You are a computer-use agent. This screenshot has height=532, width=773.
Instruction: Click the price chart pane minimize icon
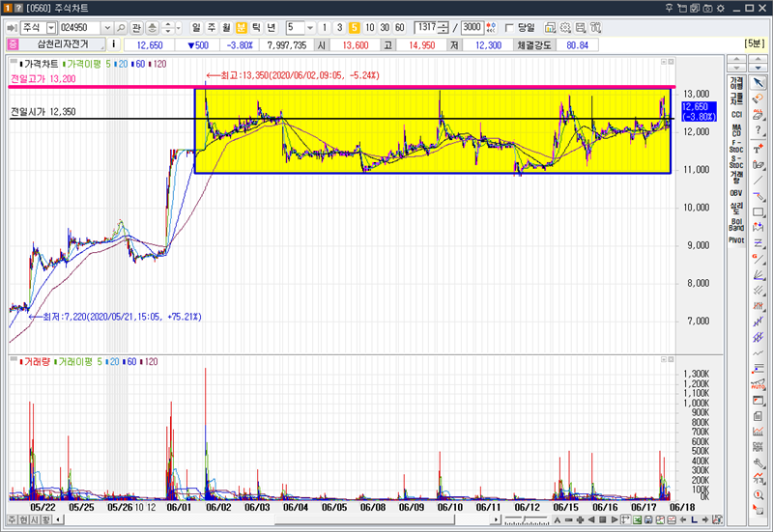coord(664,62)
